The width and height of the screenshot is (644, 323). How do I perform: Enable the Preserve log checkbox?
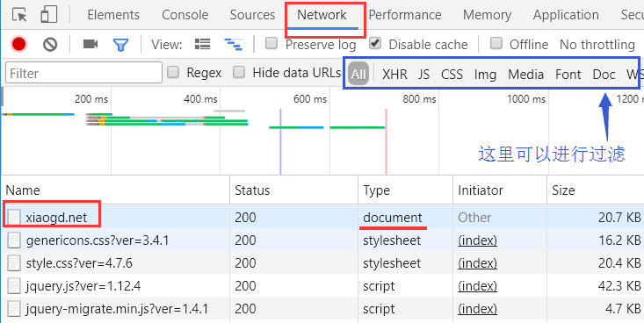tap(271, 43)
